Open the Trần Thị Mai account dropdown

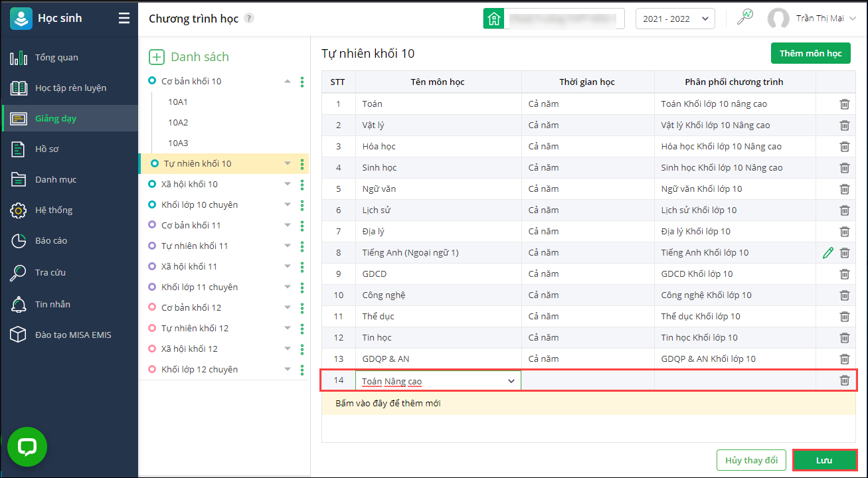tap(827, 19)
